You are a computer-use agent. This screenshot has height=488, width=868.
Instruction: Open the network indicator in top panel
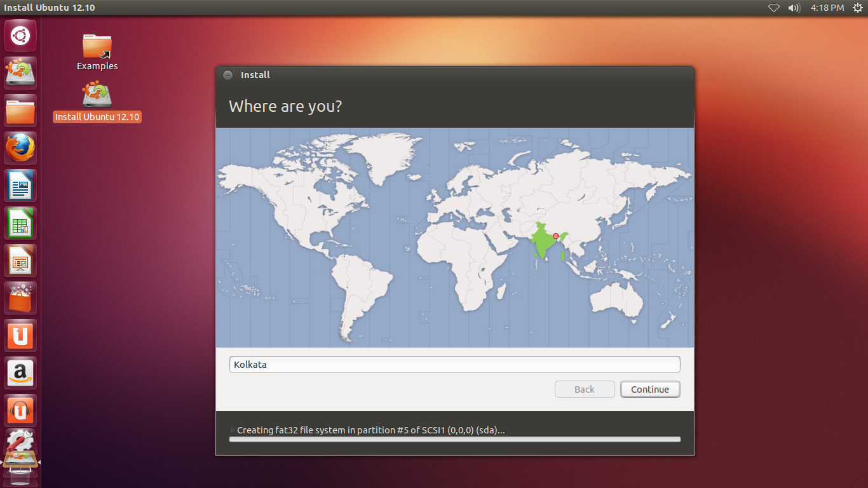(773, 8)
